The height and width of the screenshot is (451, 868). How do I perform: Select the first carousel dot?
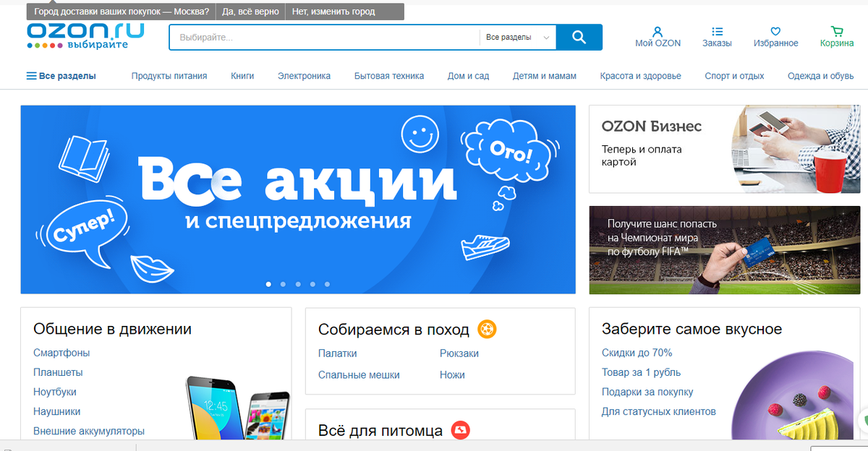pyautogui.click(x=268, y=285)
